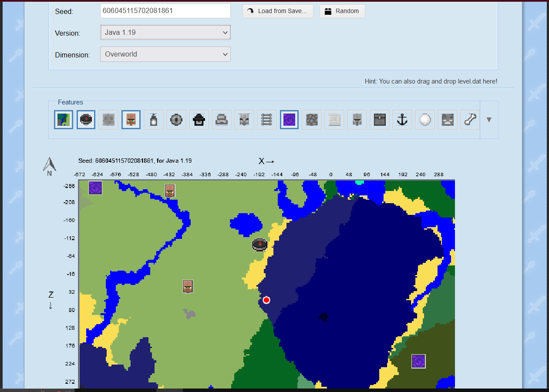Image resolution: width=549 pixels, height=392 pixels.
Task: Click the Load from Save button
Action: (278, 11)
